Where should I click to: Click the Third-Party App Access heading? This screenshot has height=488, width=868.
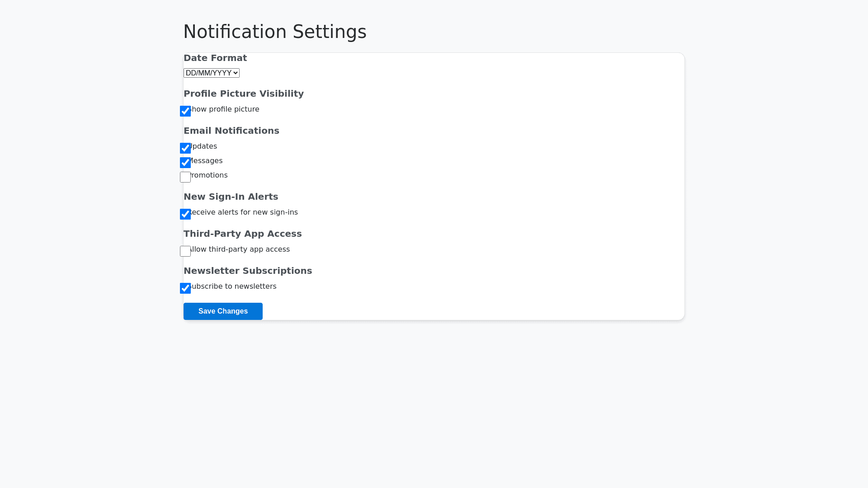[x=242, y=234]
